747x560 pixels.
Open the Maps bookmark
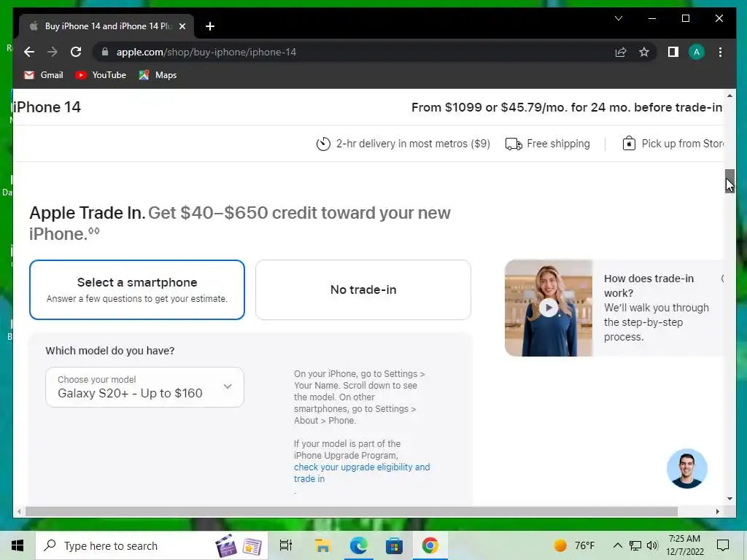click(x=158, y=75)
